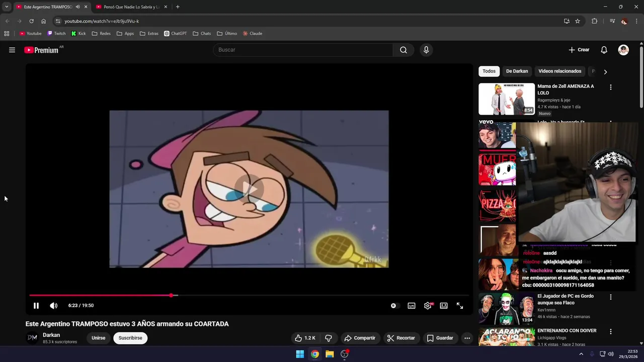The width and height of the screenshot is (644, 362).
Task: Open a new browser tab
Action: (x=178, y=7)
